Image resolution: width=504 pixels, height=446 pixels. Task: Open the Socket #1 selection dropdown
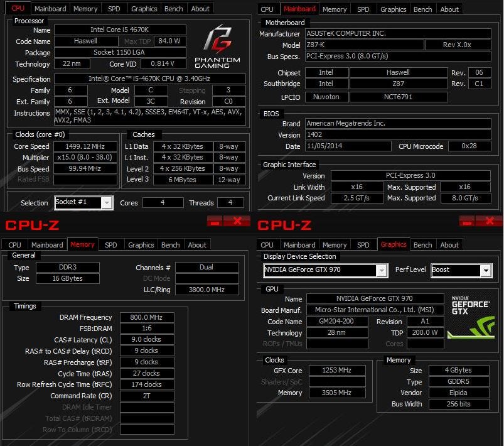(x=107, y=203)
